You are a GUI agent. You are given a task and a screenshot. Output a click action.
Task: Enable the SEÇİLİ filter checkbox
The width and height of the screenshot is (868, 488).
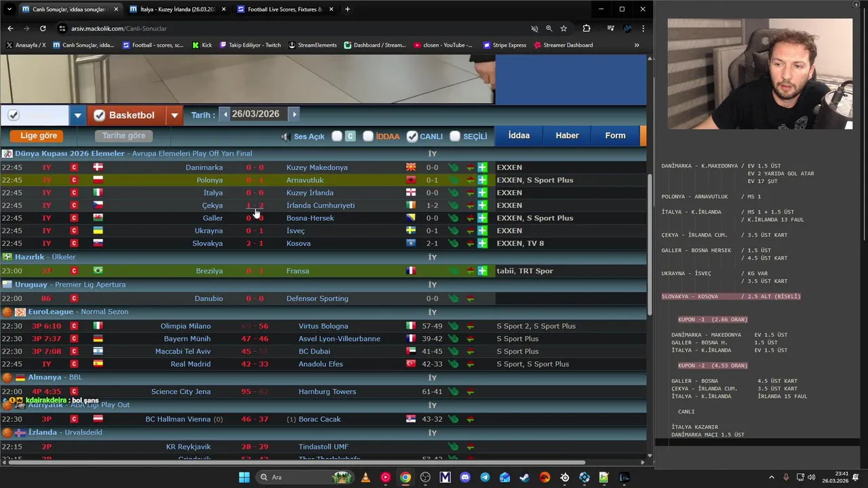pyautogui.click(x=455, y=136)
